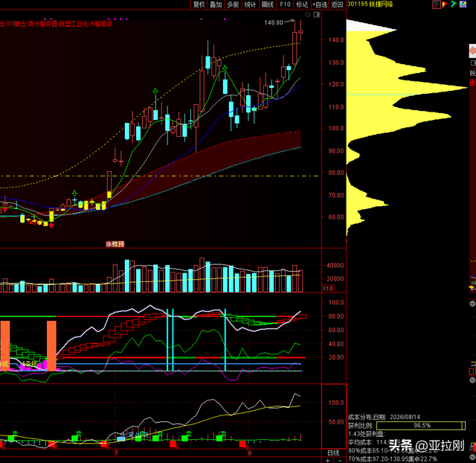This screenshot has width=476, height=463.
Task: Select the stock title 301165 锐捷网络
Action: tap(370, 4)
